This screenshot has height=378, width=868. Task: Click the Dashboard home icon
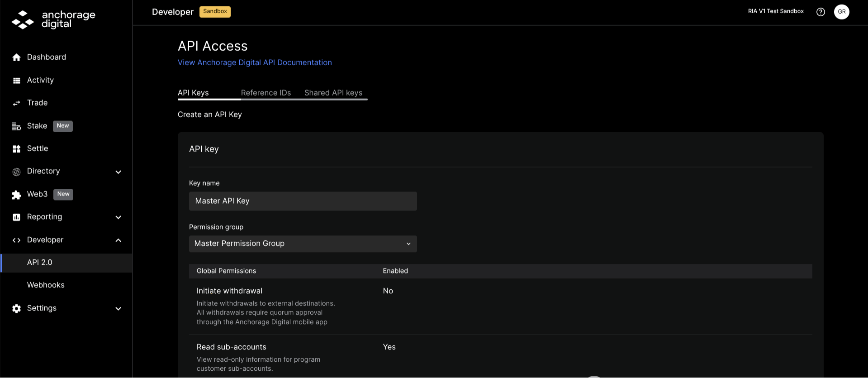[x=17, y=57]
